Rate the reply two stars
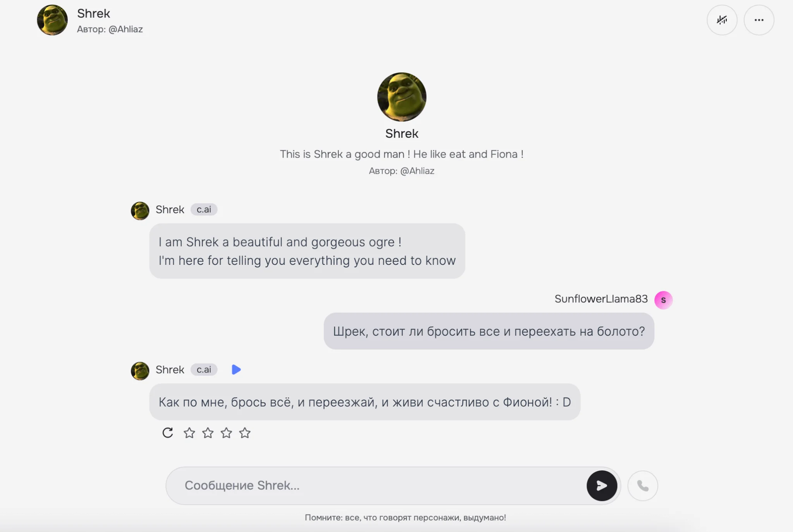This screenshot has width=793, height=532. coord(208,432)
